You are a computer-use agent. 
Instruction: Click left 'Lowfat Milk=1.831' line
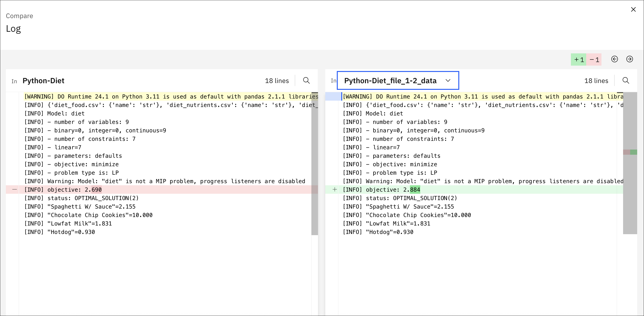tap(68, 224)
